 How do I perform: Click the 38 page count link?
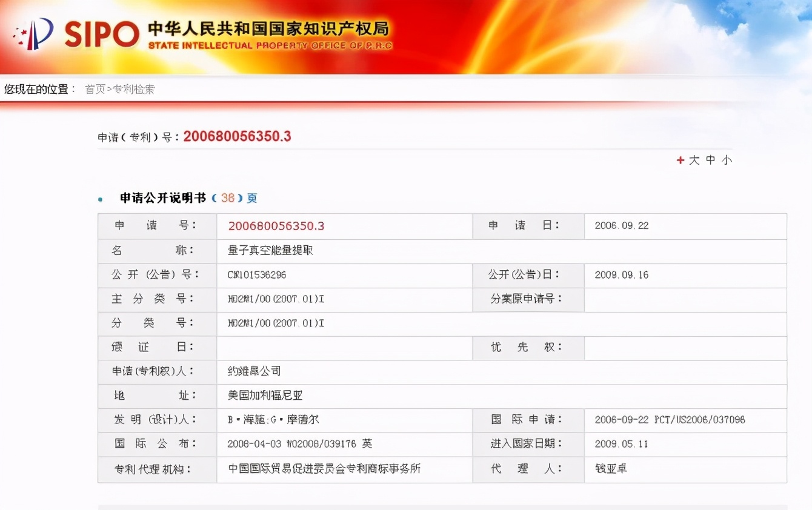click(x=227, y=198)
